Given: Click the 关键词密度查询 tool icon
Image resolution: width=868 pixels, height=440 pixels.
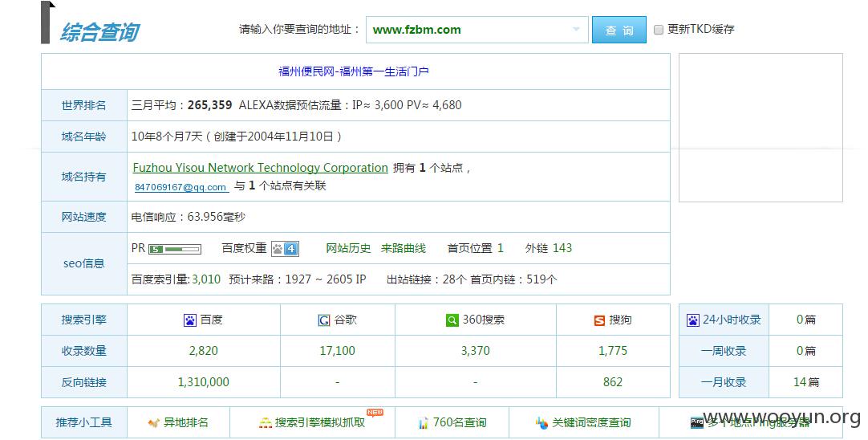Looking at the screenshot, I should point(542,423).
